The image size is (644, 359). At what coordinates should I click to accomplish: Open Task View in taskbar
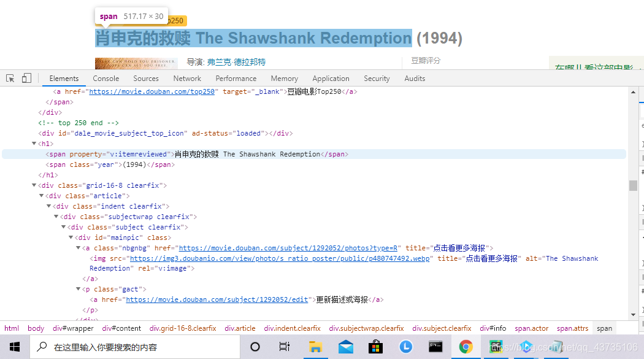284,347
